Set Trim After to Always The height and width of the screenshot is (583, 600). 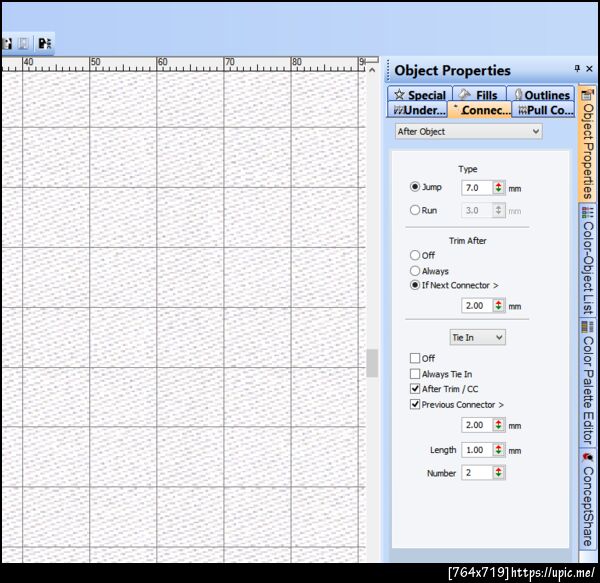point(415,271)
